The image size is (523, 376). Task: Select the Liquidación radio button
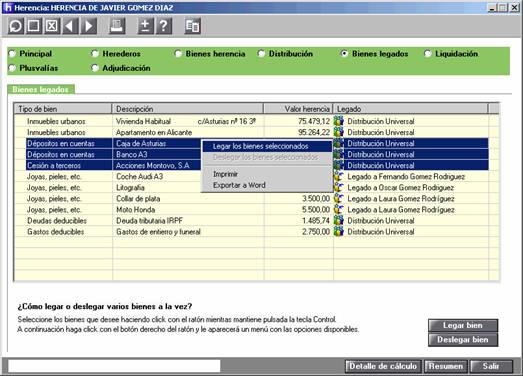pyautogui.click(x=428, y=54)
